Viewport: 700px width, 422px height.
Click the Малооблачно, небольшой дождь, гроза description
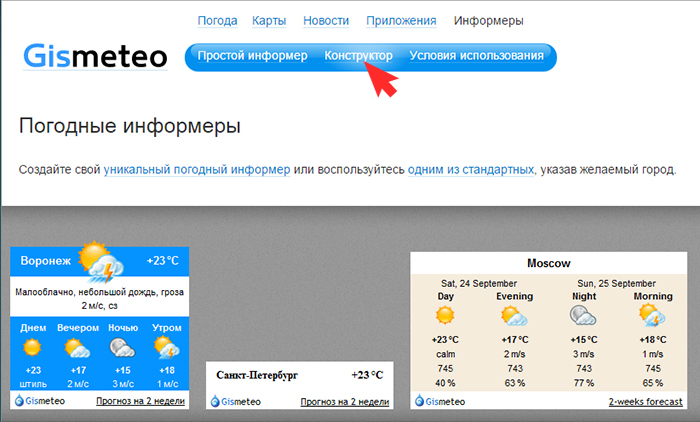point(100,292)
